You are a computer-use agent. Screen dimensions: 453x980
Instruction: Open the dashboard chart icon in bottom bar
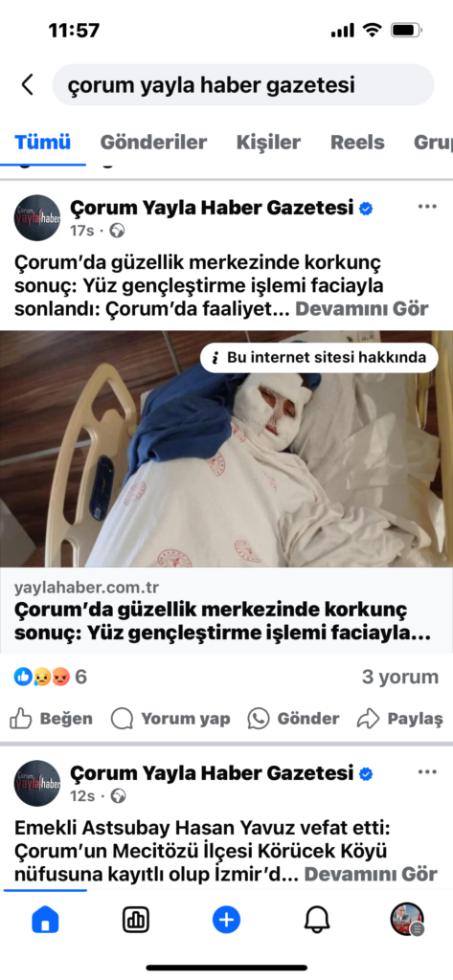point(136,920)
